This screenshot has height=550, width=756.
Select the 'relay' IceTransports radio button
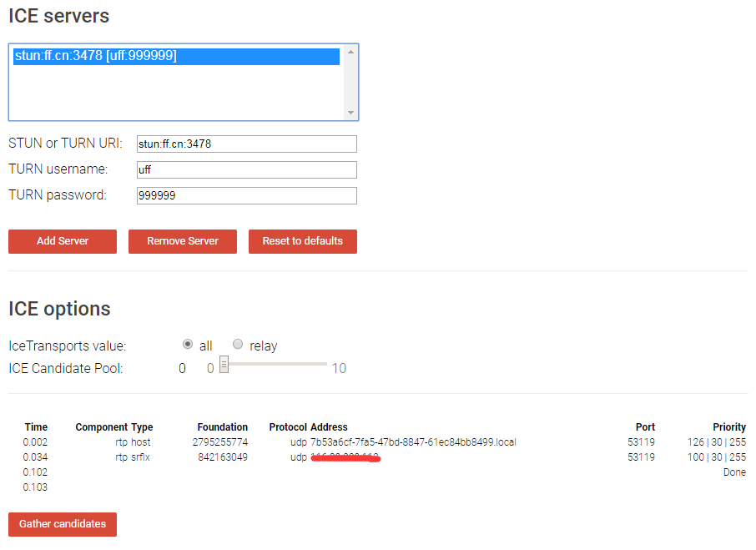[238, 344]
